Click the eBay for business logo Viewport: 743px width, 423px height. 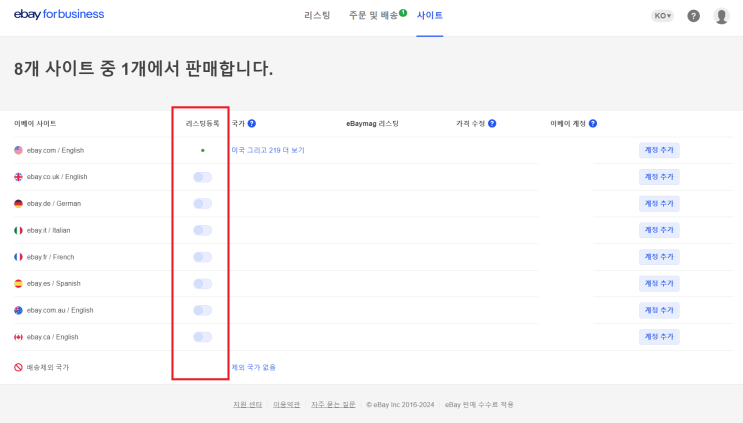pyautogui.click(x=59, y=14)
